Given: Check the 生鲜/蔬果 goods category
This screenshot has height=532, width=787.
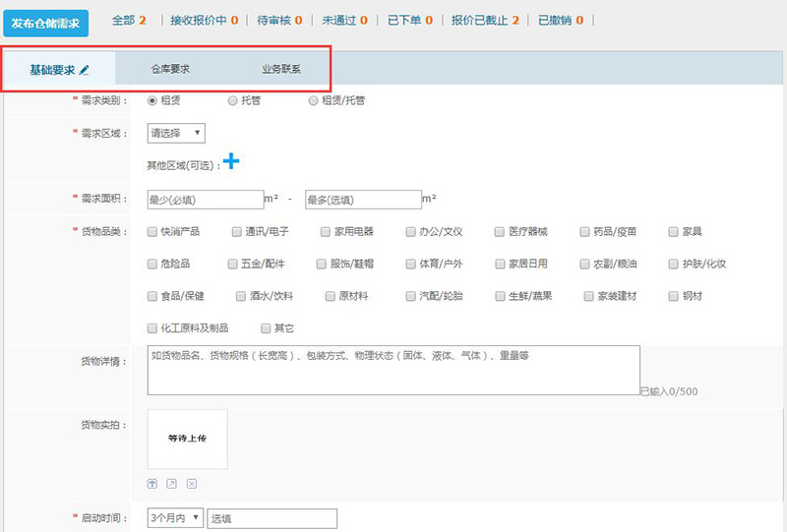Looking at the screenshot, I should tap(500, 295).
